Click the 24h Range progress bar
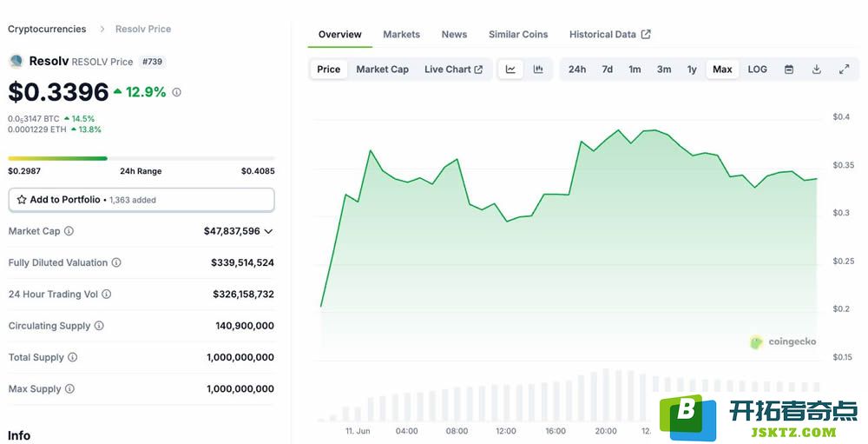This screenshot has width=868, height=444. click(141, 158)
